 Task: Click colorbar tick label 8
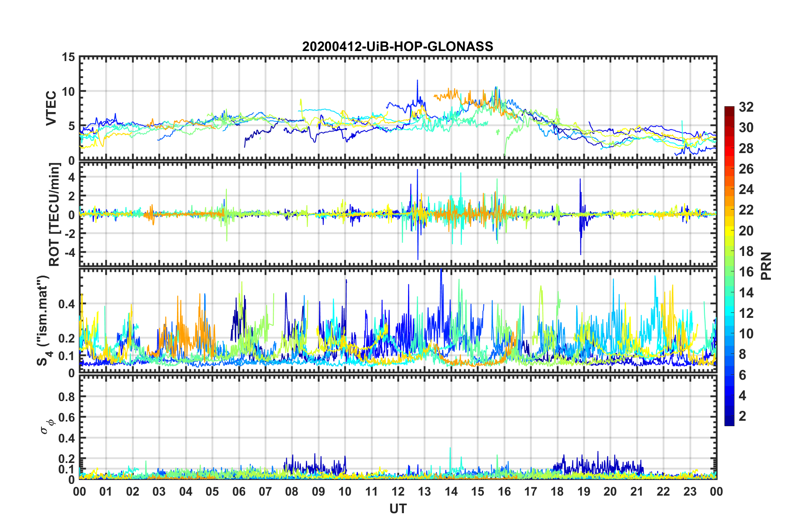coord(742,354)
